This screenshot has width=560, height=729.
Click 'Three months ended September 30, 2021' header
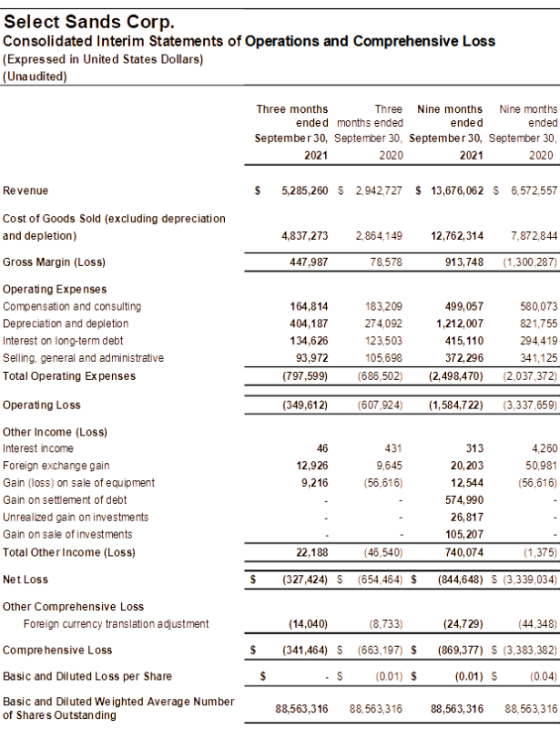(291, 132)
